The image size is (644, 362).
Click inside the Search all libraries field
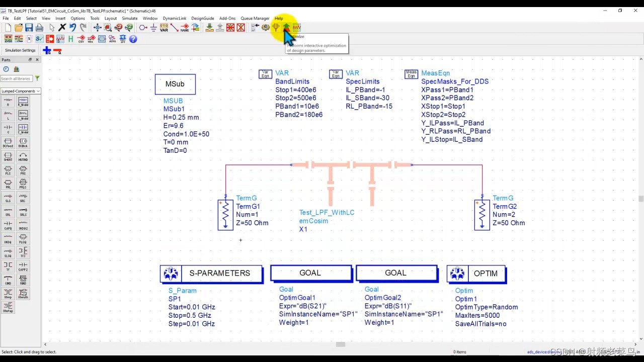[17, 78]
